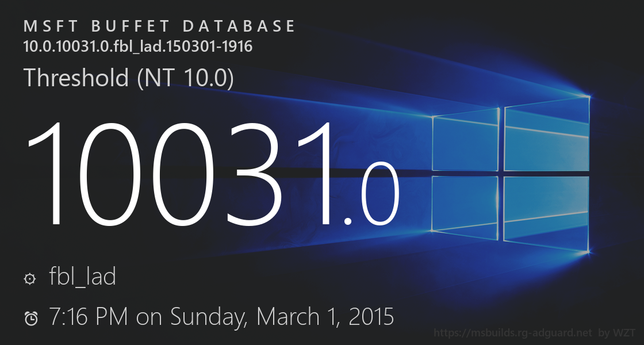
Task: Click the large 10031 build number
Action: pyautogui.click(x=178, y=172)
